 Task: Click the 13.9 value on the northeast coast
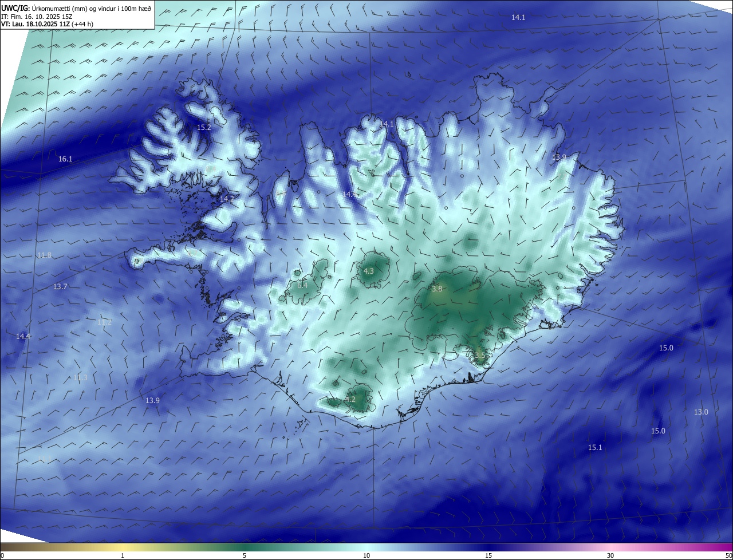tap(559, 157)
